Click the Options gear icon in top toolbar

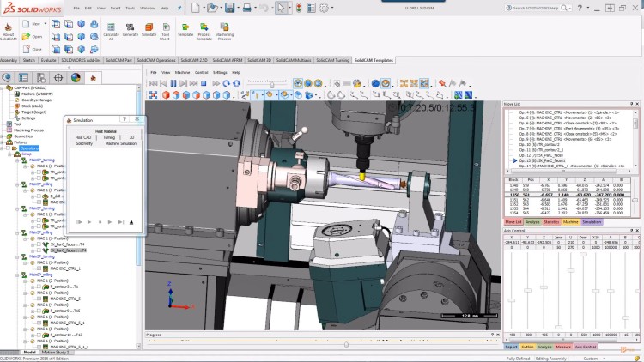(324, 8)
